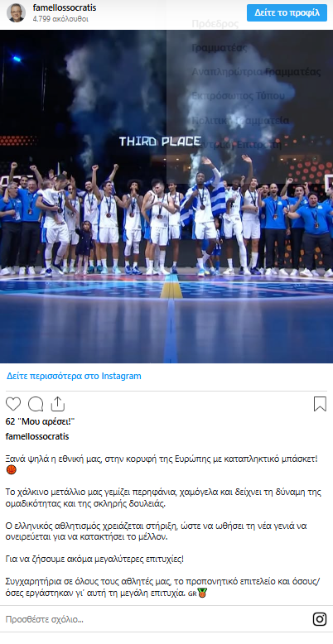333x644 pixels.
Task: Save the post with the bookmark icon
Action: [x=320, y=404]
